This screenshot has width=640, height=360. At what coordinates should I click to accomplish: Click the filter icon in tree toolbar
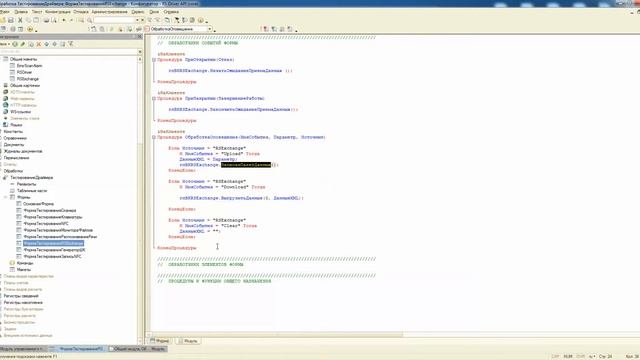coord(71,44)
